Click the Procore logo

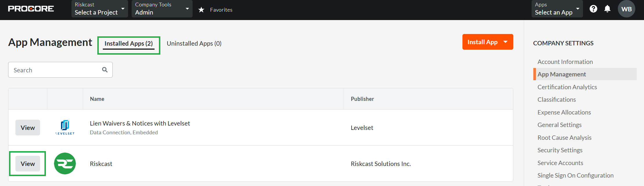click(31, 9)
